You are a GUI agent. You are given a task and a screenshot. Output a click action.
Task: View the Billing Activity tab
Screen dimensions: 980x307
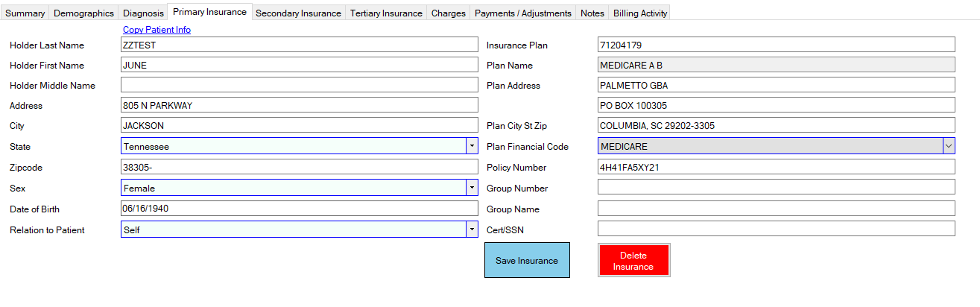click(x=639, y=13)
